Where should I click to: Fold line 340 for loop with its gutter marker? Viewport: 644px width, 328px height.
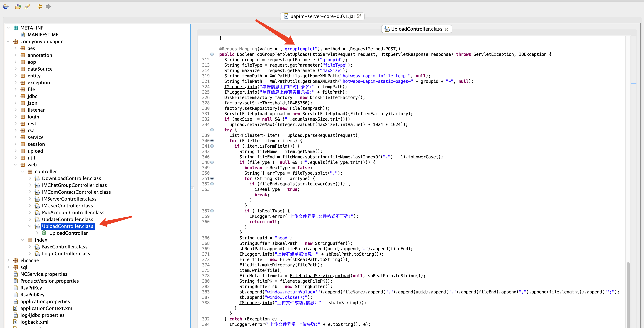212,141
